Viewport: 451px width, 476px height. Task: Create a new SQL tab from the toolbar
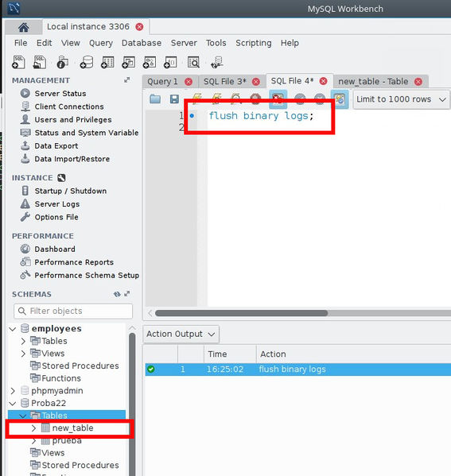(x=18, y=62)
